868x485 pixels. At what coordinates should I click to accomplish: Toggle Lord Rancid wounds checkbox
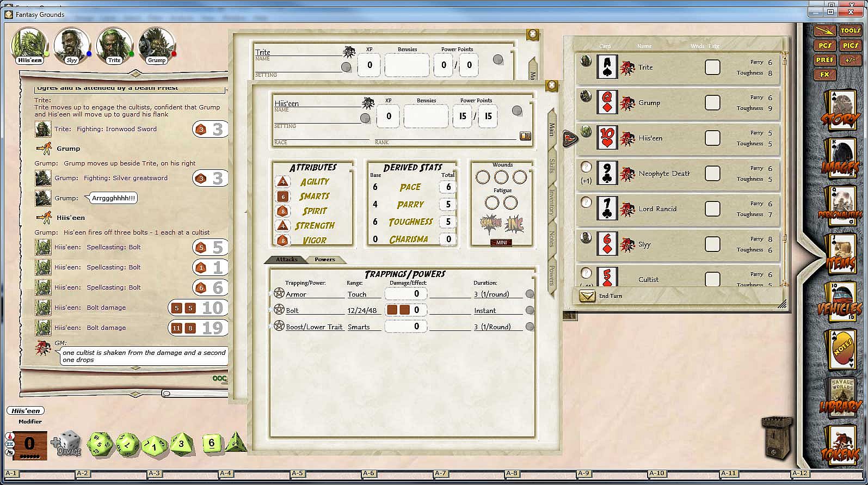[x=712, y=208]
